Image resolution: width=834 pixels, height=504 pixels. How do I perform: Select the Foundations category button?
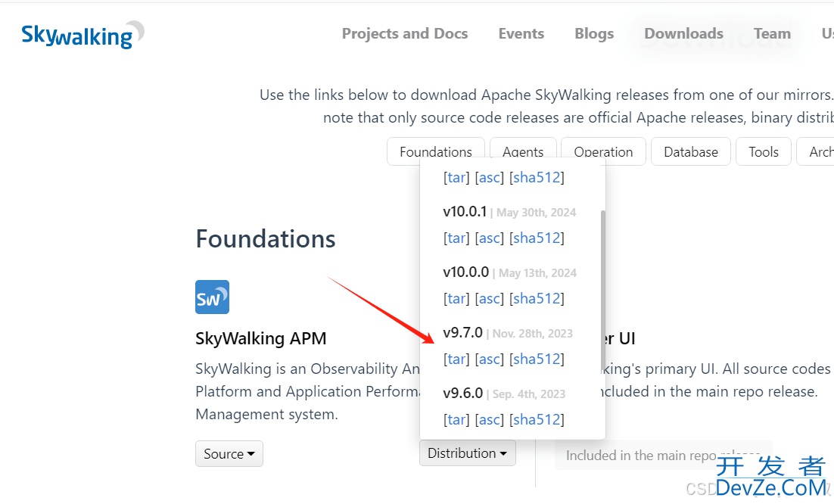(x=436, y=151)
